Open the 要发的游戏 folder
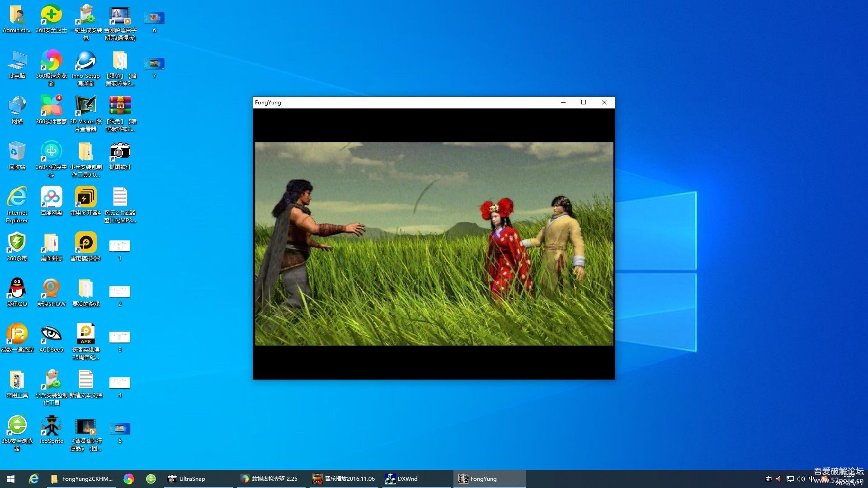Viewport: 868px width, 488px height. tap(86, 293)
